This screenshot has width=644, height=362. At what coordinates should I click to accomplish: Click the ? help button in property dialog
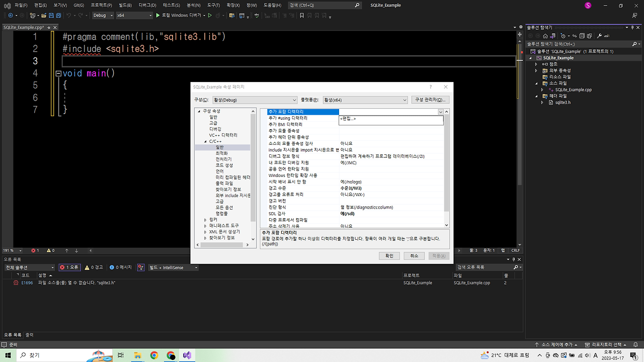[430, 87]
